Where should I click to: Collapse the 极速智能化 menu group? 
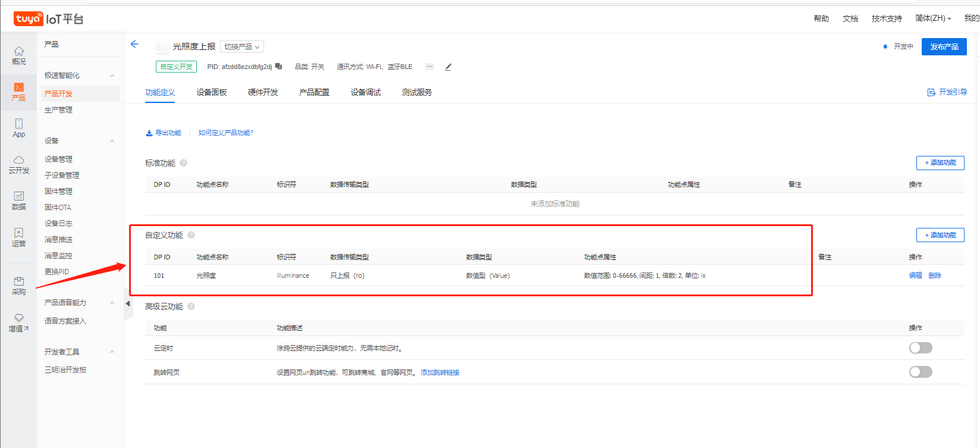pos(112,76)
